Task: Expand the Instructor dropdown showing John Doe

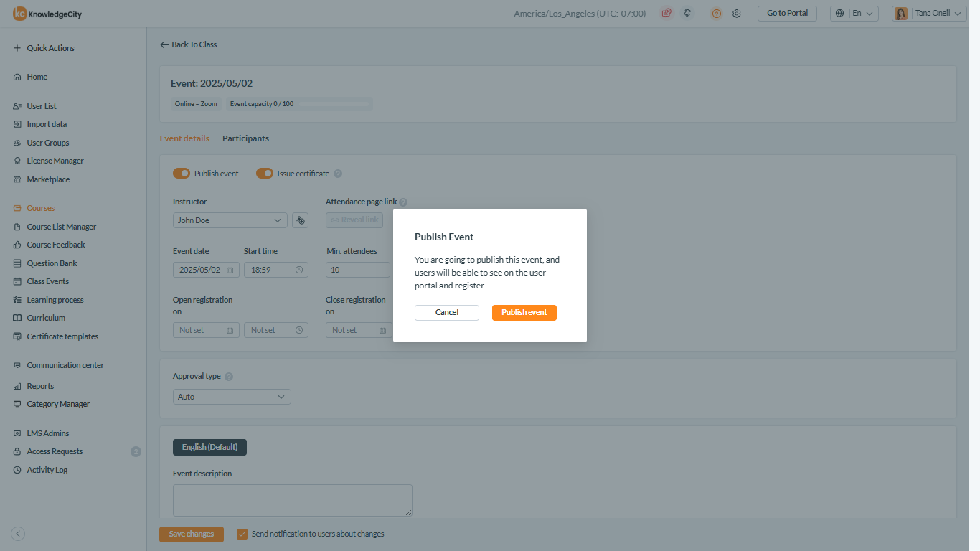Action: pyautogui.click(x=230, y=220)
